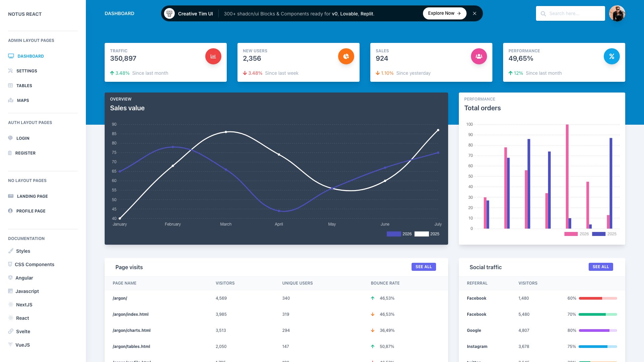The image size is (644, 362).
Task: Dismiss the Creative Tim UI announcement banner
Action: (475, 13)
